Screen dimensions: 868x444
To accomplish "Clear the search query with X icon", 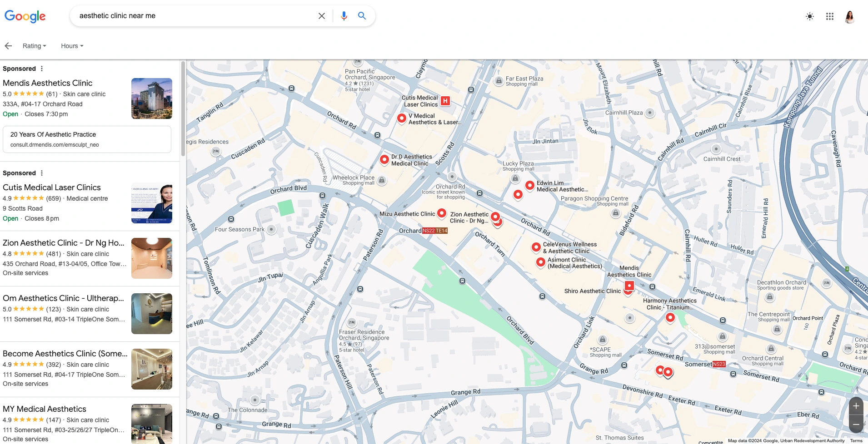I will 322,16.
